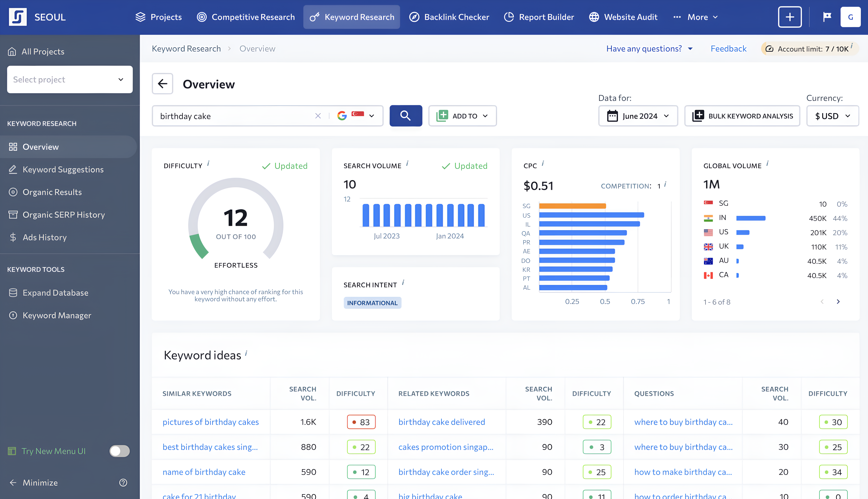Click the Expand Database icon

pyautogui.click(x=13, y=293)
